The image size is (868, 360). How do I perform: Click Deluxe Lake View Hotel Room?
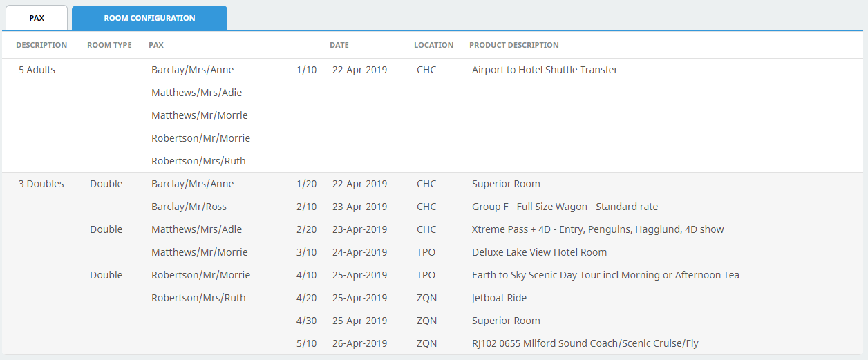click(x=539, y=252)
